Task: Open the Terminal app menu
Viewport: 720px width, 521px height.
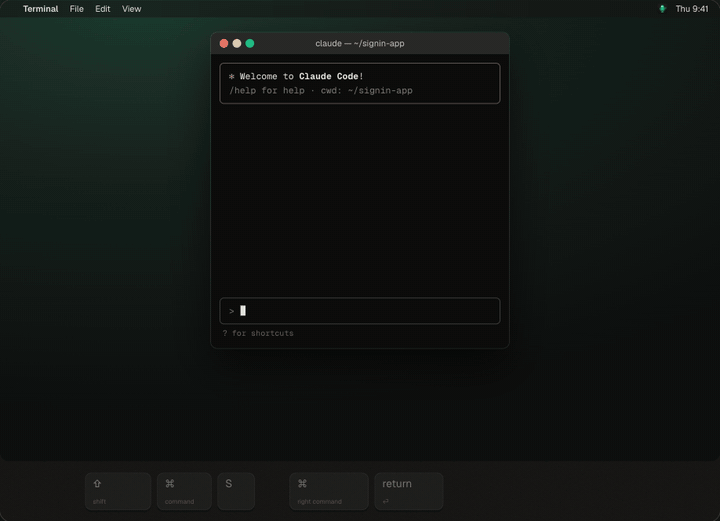Action: tap(40, 9)
